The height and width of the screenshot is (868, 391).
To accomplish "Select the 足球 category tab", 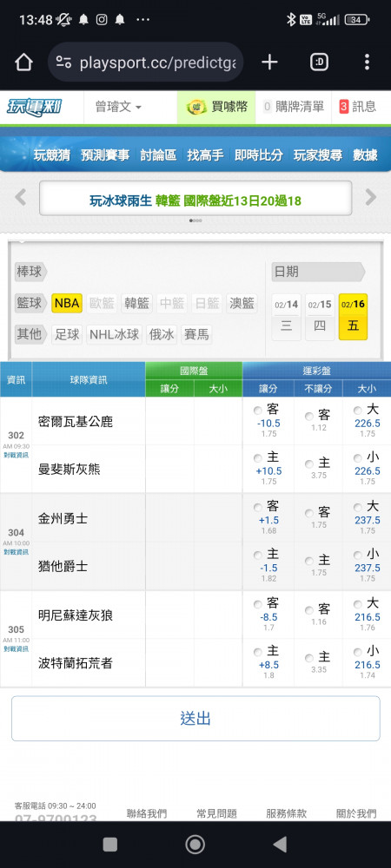I will pos(66,335).
